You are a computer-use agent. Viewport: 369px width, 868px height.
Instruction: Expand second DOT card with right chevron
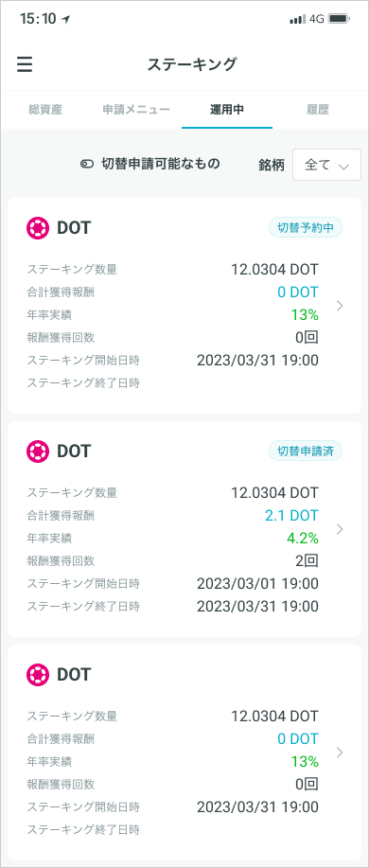pyautogui.click(x=341, y=529)
